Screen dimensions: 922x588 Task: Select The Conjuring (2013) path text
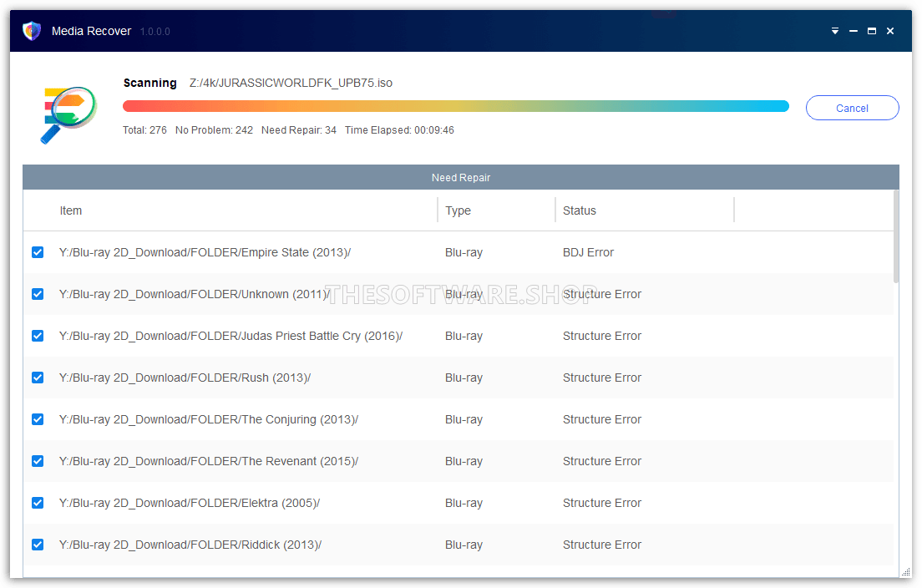tap(209, 419)
